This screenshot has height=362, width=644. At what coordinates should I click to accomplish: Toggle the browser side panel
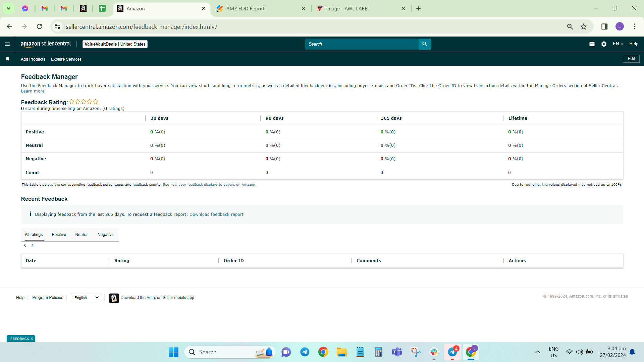point(604,26)
